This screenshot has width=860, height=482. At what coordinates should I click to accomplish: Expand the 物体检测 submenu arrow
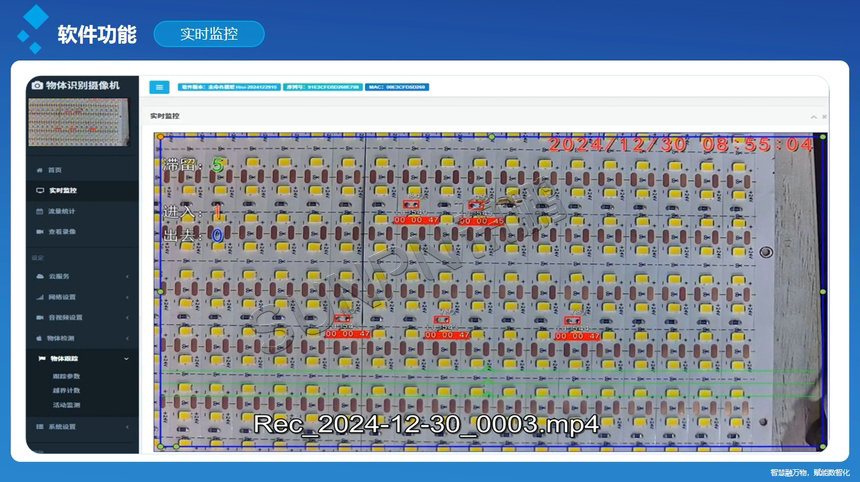(x=127, y=338)
